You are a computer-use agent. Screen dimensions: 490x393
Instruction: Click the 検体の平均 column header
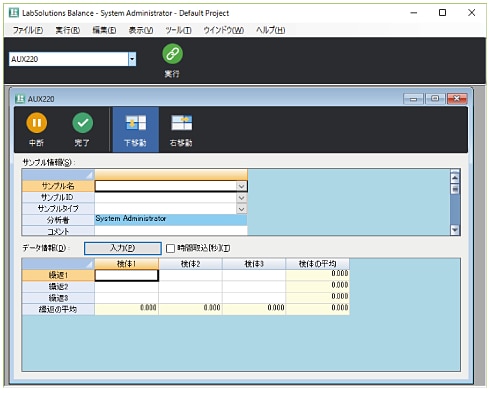318,264
